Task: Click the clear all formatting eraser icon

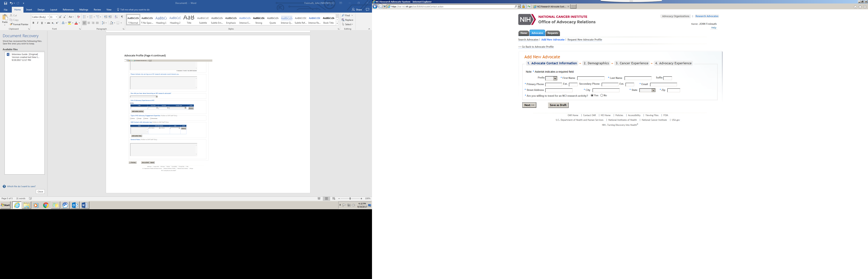Action: coord(78,17)
